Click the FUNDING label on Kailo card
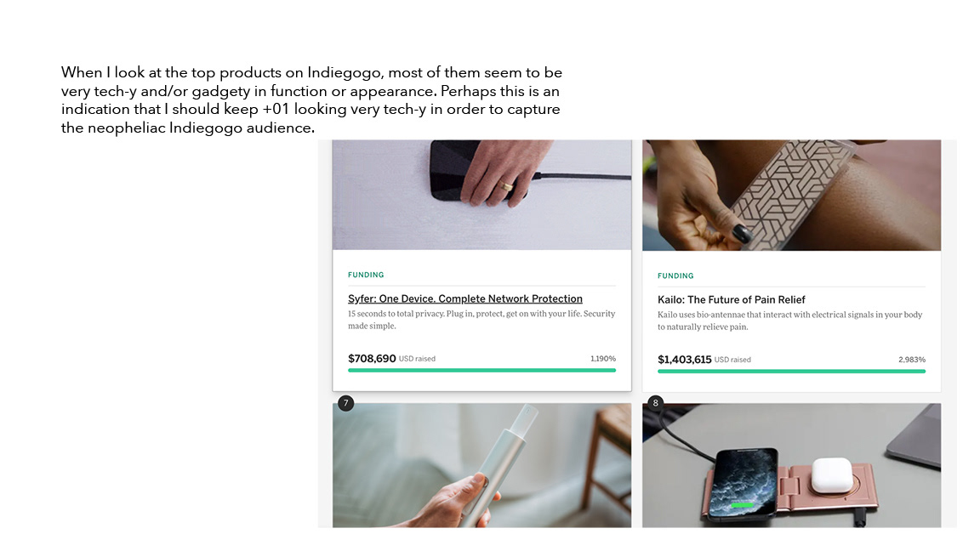Image resolution: width=980 pixels, height=551 pixels. click(675, 276)
